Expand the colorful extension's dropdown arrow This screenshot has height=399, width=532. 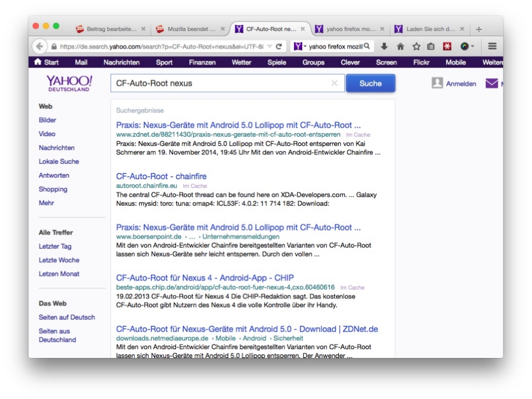[x=472, y=46]
